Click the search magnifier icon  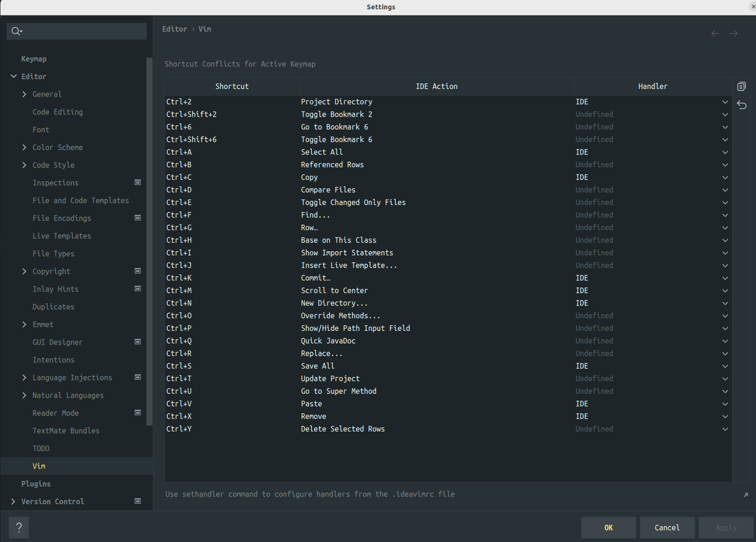tap(16, 31)
